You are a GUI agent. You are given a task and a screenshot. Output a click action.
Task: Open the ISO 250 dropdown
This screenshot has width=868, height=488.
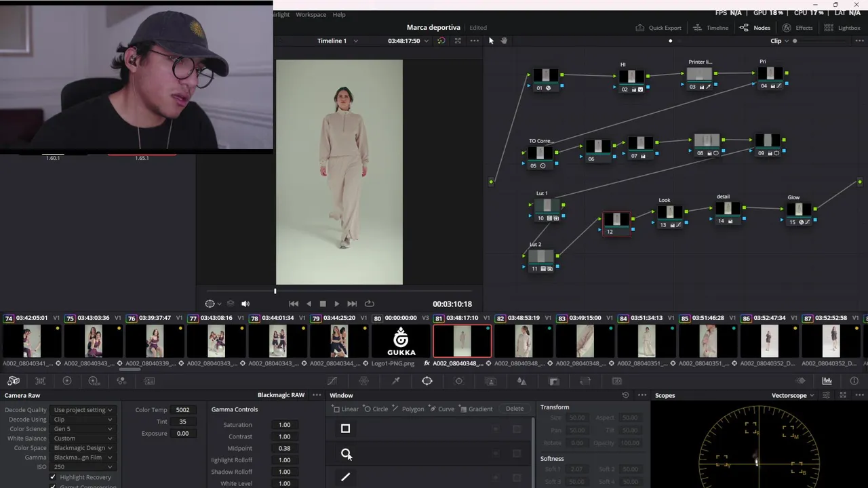(x=83, y=467)
